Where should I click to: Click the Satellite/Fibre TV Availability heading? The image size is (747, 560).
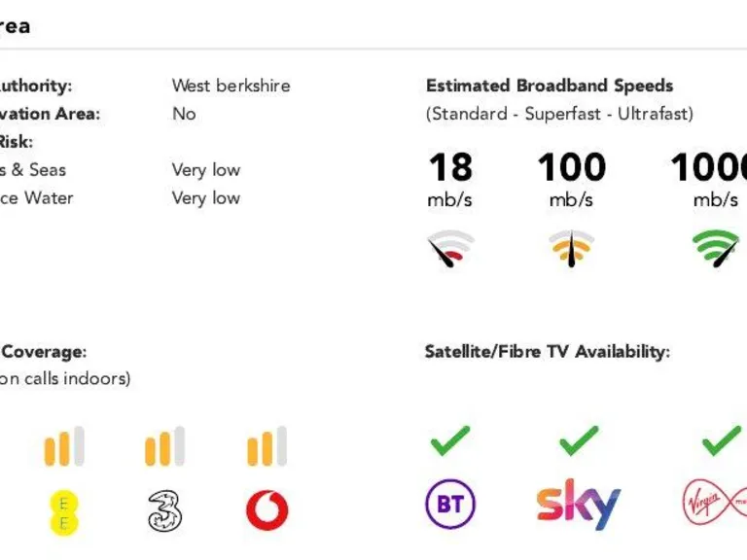click(x=547, y=352)
